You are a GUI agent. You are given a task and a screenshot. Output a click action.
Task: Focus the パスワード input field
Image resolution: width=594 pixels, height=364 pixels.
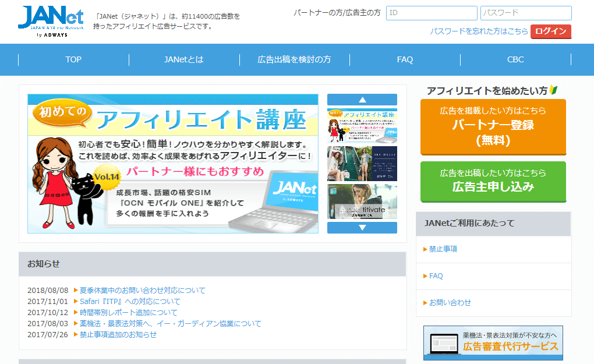coord(526,13)
